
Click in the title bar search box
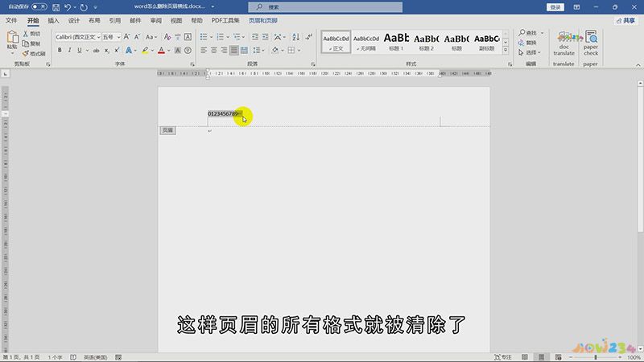(x=325, y=7)
